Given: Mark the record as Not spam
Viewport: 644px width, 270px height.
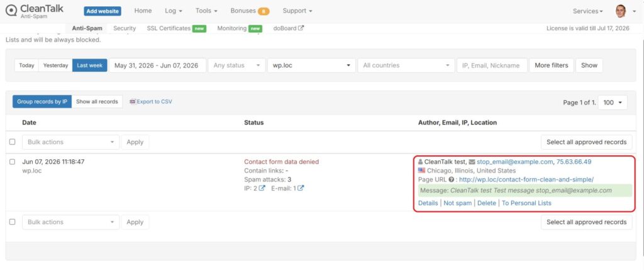Looking at the screenshot, I should pos(458,203).
